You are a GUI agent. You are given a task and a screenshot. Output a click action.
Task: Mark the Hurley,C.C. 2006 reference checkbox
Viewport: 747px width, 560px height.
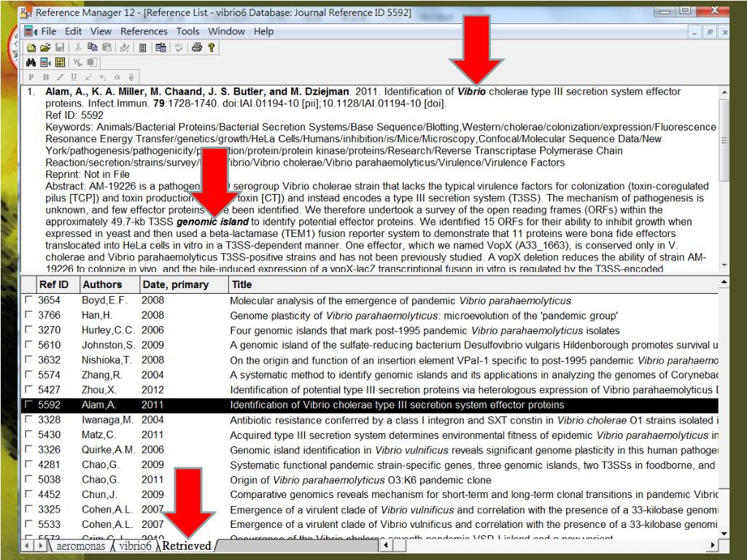click(x=28, y=330)
